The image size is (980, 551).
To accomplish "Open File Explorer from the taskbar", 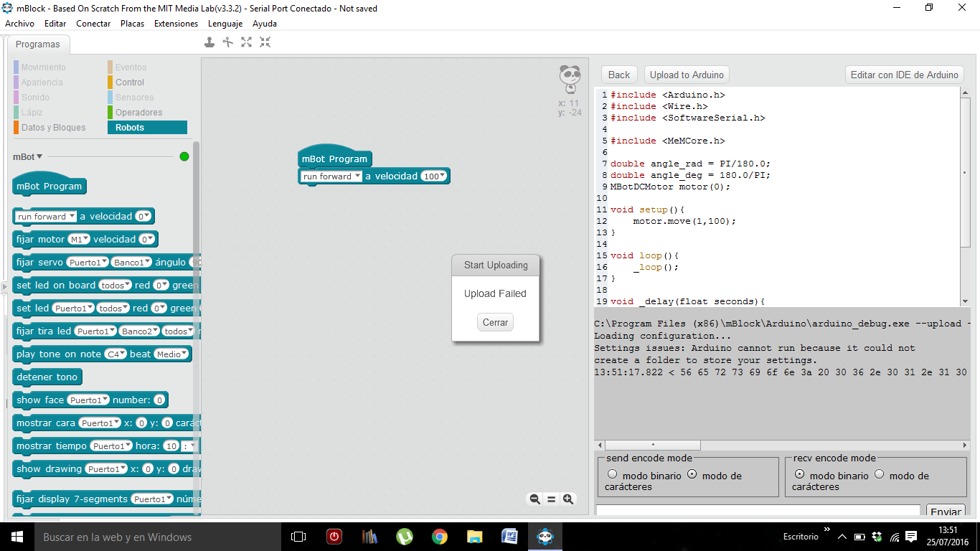I will tap(475, 537).
